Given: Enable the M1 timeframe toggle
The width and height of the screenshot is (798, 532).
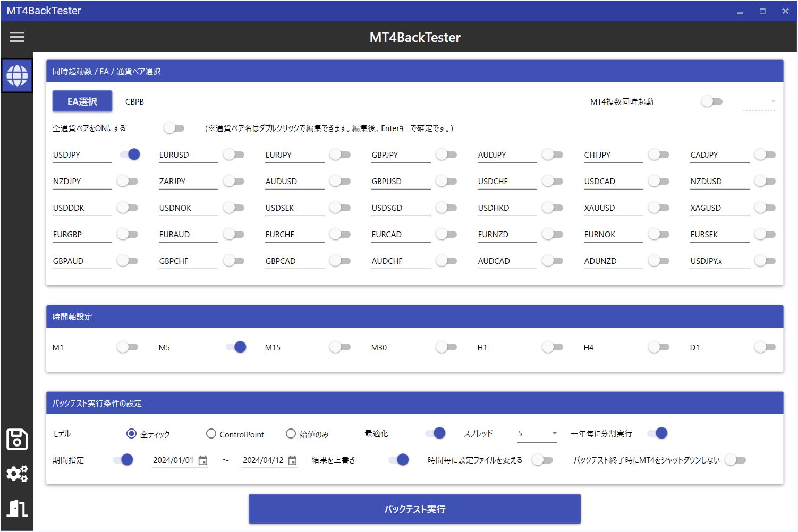Looking at the screenshot, I should coord(128,347).
